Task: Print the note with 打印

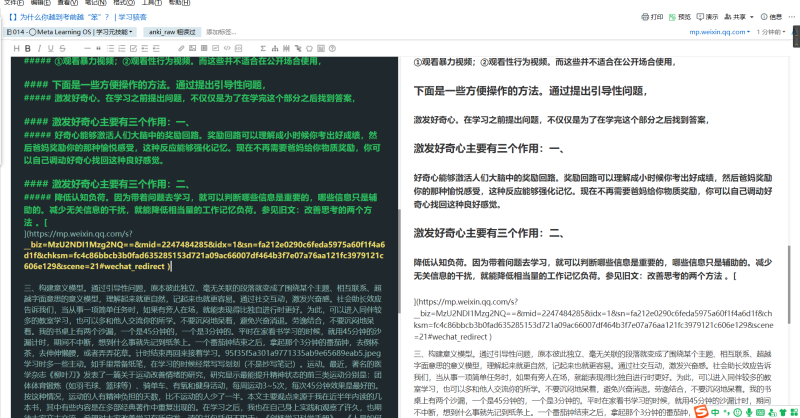Action: 652,17
